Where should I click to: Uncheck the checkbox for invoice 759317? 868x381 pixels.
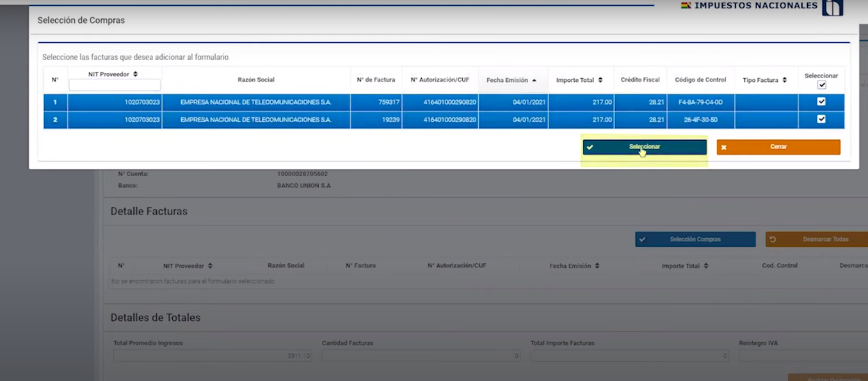821,102
